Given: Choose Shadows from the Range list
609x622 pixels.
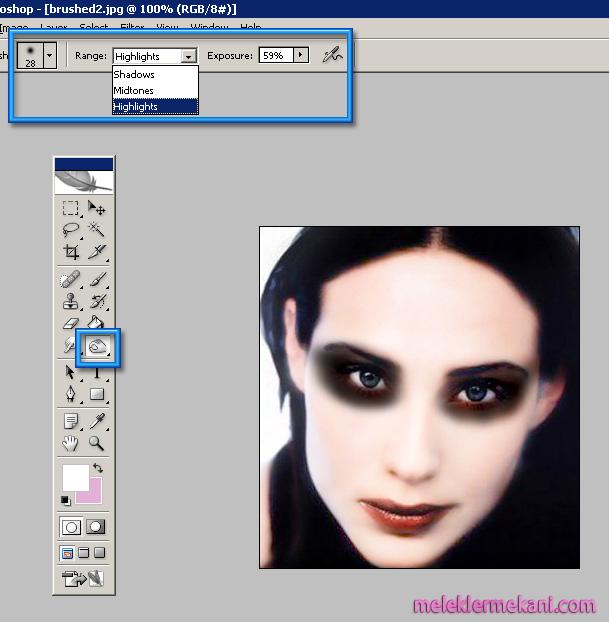Looking at the screenshot, I should pos(134,75).
